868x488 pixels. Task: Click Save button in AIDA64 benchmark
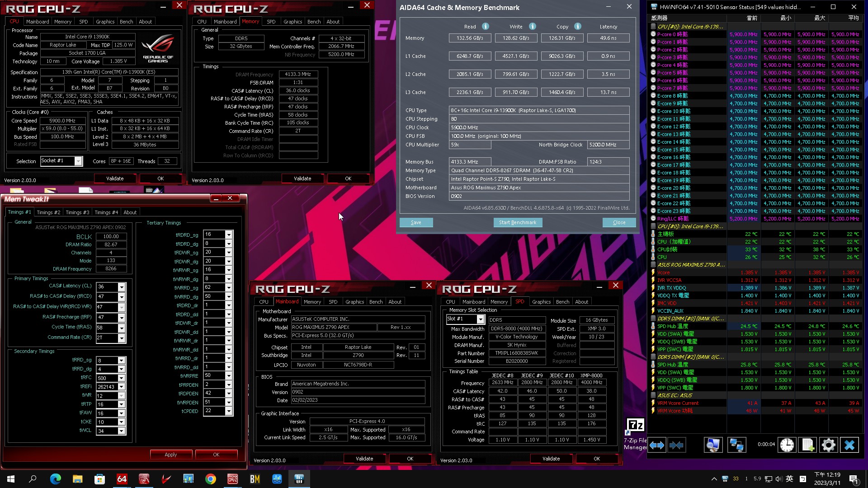[x=416, y=222]
